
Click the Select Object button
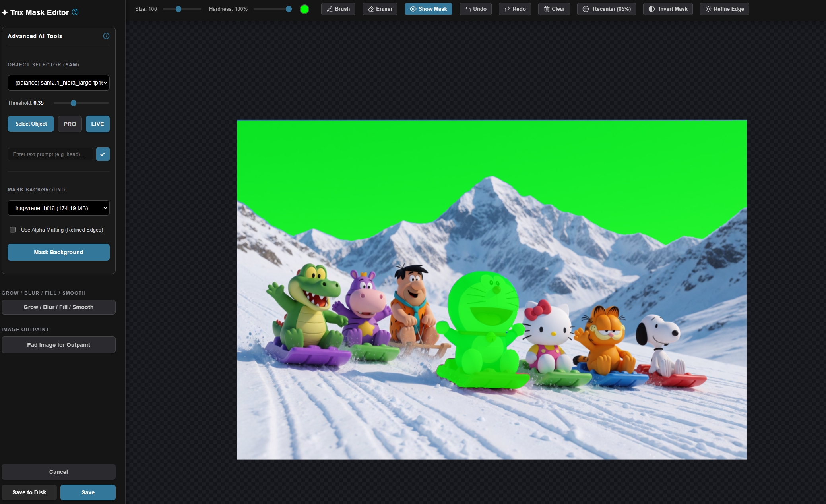point(31,124)
